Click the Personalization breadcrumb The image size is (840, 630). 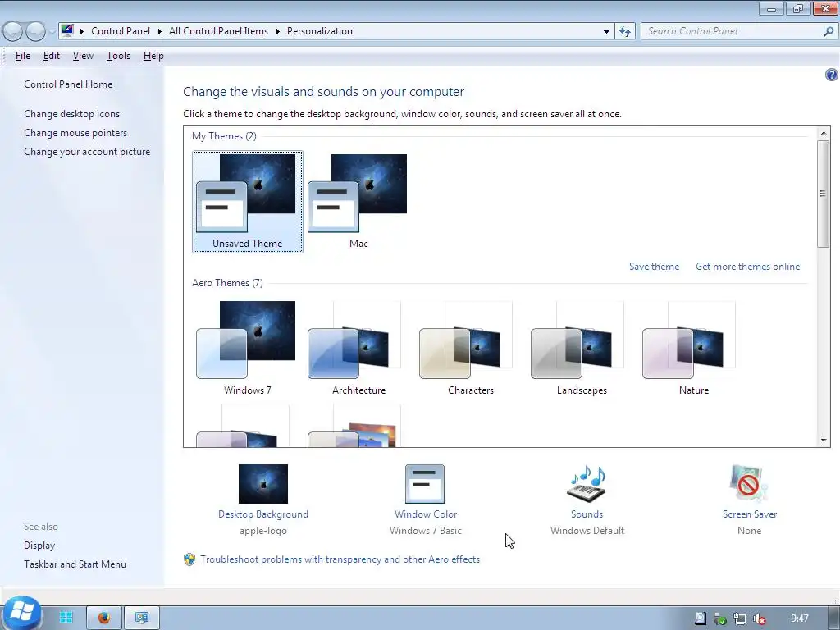[x=320, y=31]
